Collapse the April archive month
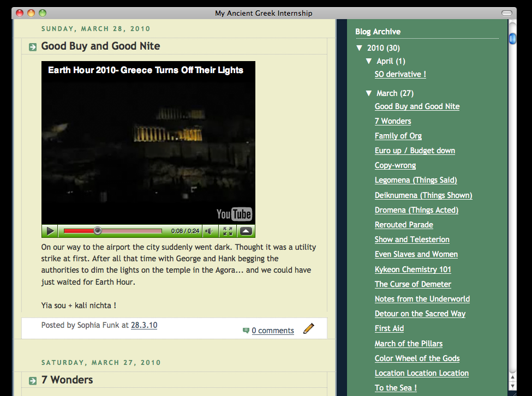 (369, 61)
